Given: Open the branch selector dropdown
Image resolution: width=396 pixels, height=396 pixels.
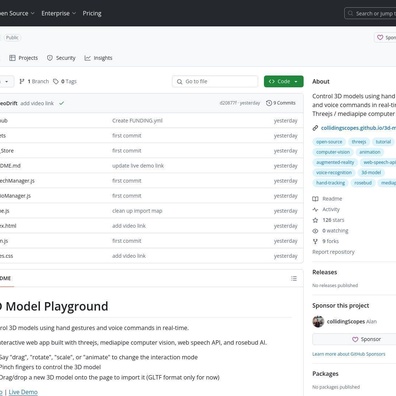Looking at the screenshot, I should [7, 81].
